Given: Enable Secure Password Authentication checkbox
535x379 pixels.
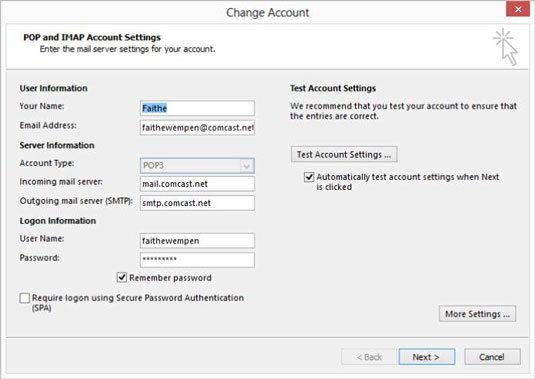Looking at the screenshot, I should pos(25,298).
